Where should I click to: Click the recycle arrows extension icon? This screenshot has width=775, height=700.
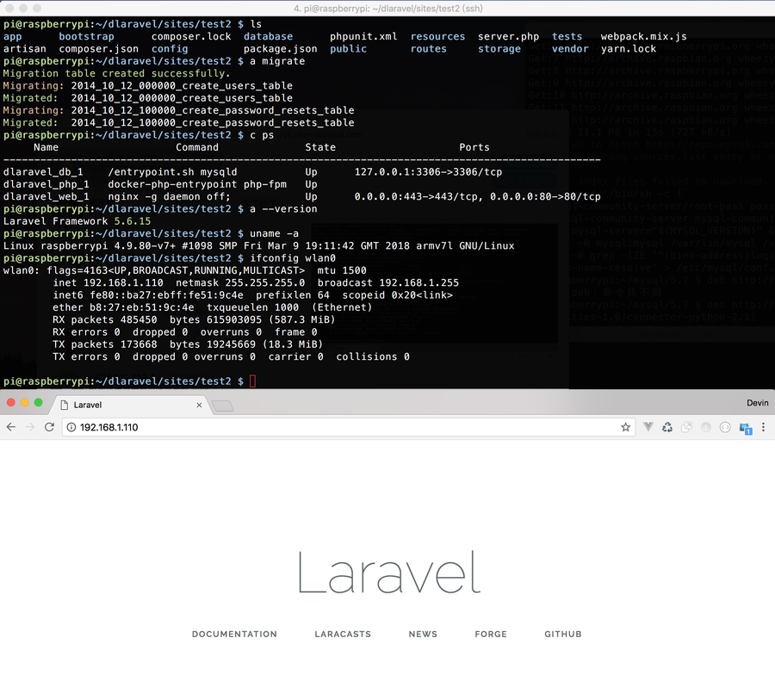tap(667, 427)
